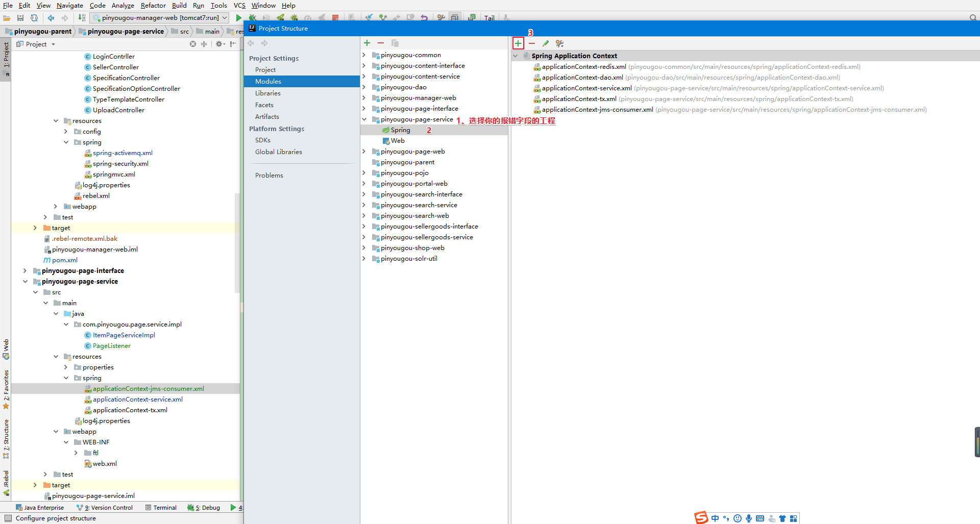Click the Open folder icon in toolbar
This screenshot has height=524, width=980.
7,18
